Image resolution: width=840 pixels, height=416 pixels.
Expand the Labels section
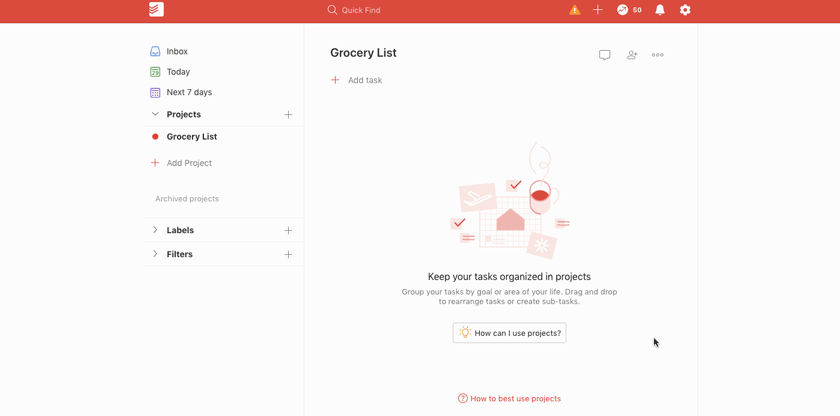[155, 230]
